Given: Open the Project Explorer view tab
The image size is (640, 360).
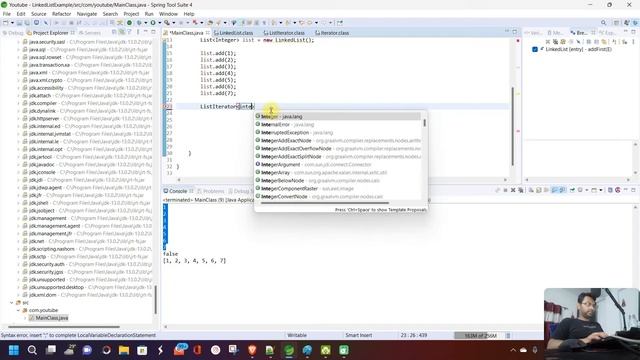Looking at the screenshot, I should pyautogui.click(x=50, y=33).
